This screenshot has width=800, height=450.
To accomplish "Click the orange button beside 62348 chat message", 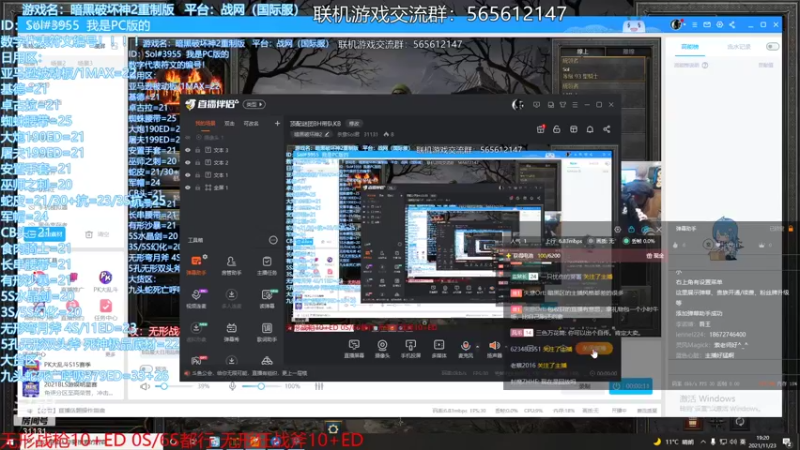I will (594, 348).
